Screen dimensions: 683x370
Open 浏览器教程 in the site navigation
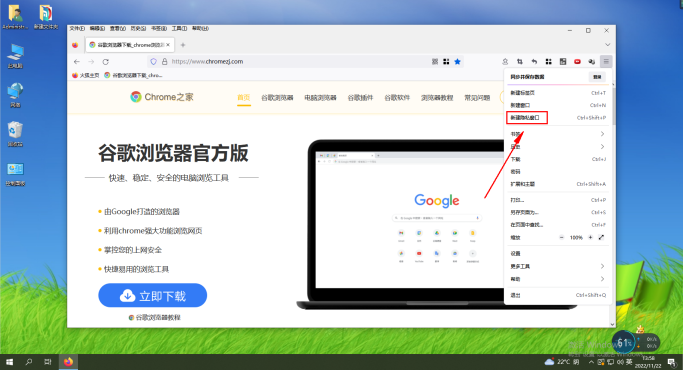pyautogui.click(x=437, y=98)
